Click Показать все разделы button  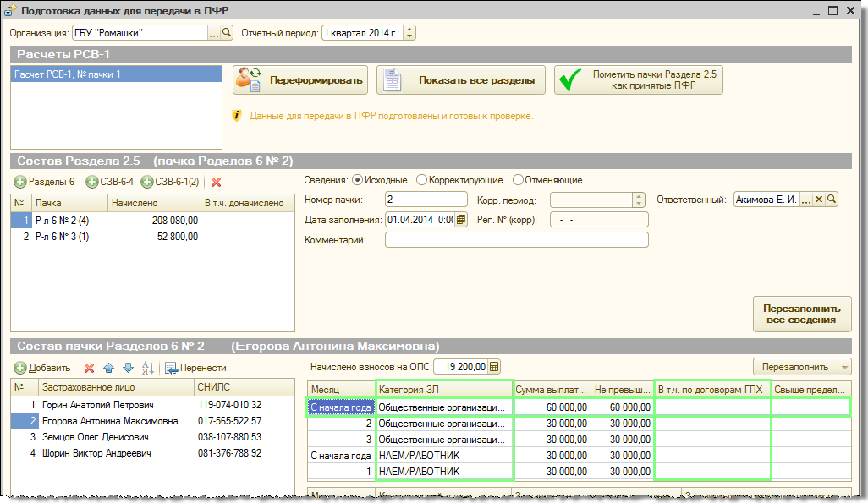coord(460,80)
